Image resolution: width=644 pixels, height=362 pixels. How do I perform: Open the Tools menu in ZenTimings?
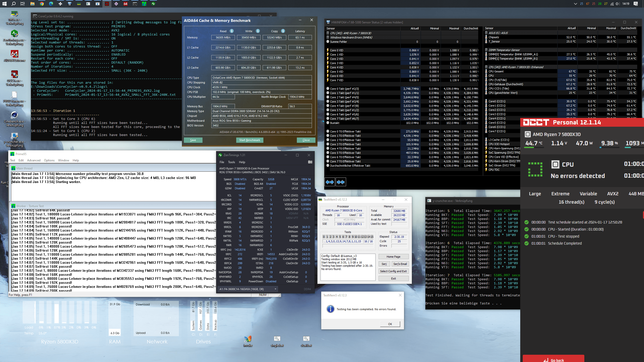(x=231, y=162)
